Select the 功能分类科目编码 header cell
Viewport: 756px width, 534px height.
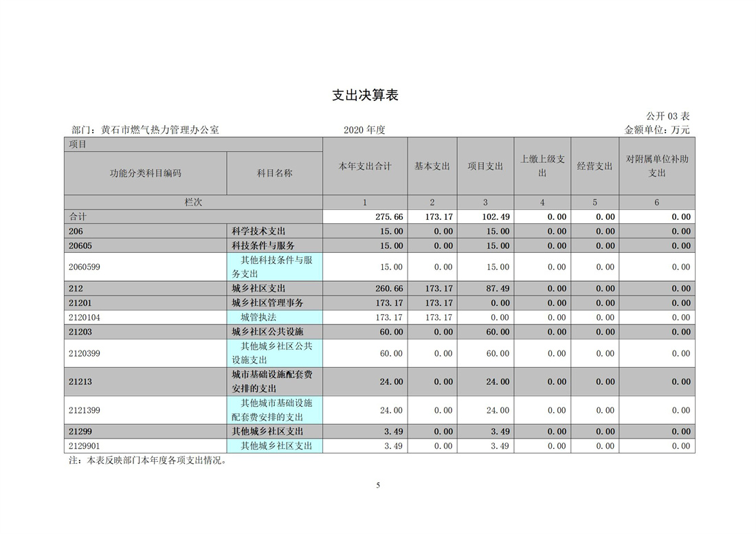(x=145, y=173)
